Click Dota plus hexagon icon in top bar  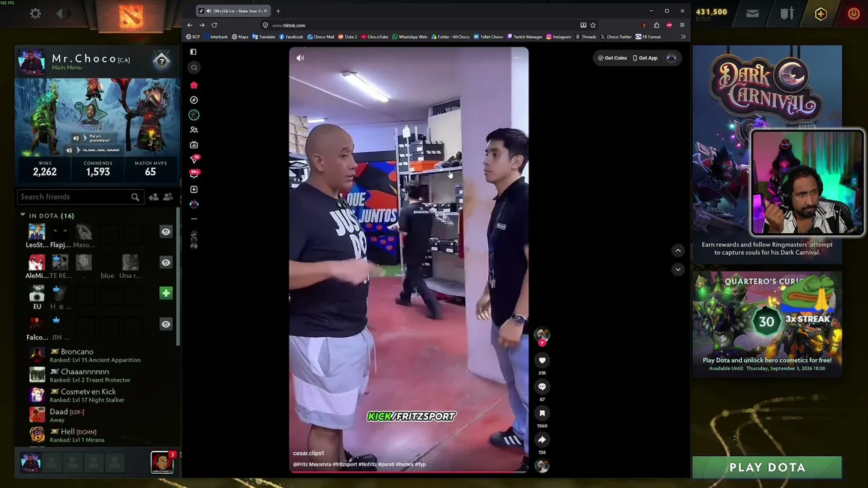[x=821, y=14]
